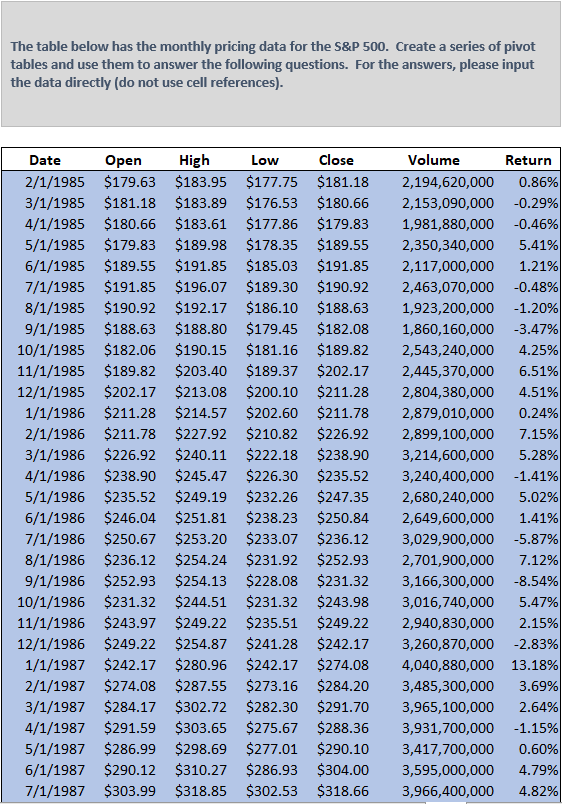Select volume 2,463,070,000
The width and height of the screenshot is (562, 804).
[448, 287]
